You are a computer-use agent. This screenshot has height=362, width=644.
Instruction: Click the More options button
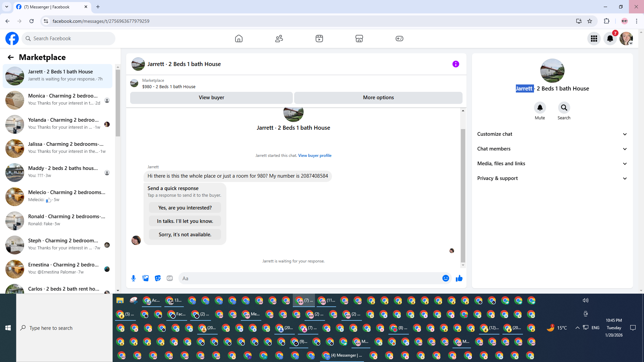tap(378, 98)
